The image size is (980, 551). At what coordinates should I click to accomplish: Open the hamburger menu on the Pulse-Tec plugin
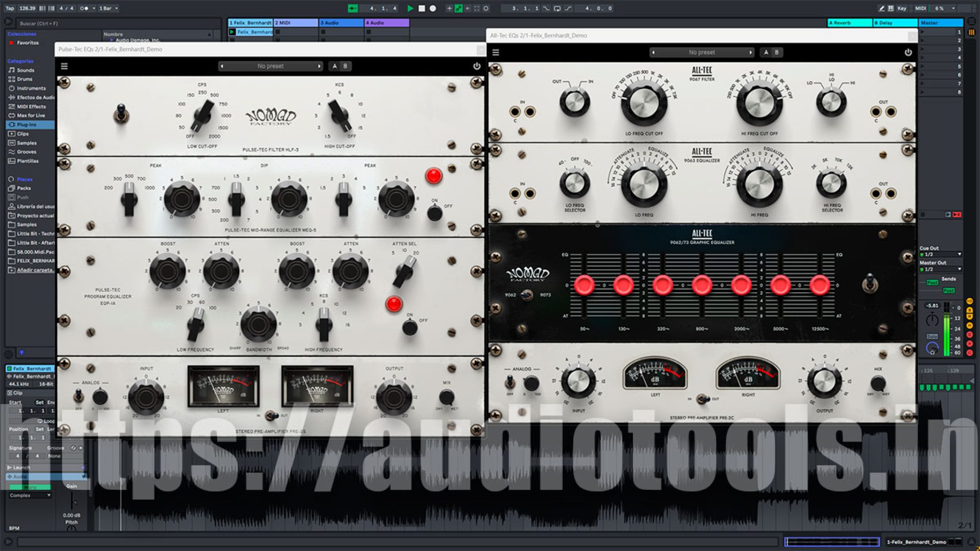(x=64, y=66)
